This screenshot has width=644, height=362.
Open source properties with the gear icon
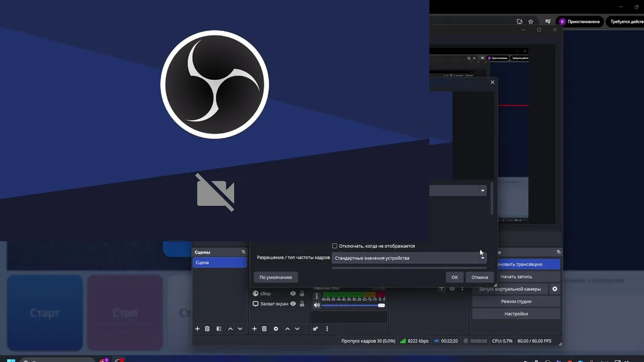pos(276,329)
